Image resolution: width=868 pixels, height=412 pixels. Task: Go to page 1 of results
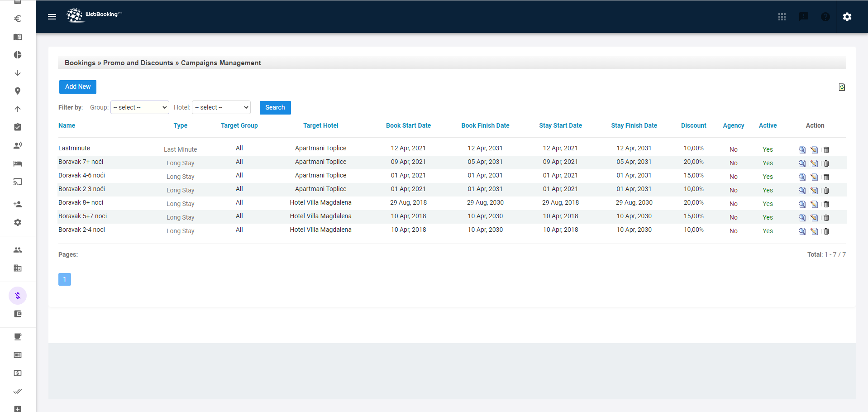(x=65, y=279)
